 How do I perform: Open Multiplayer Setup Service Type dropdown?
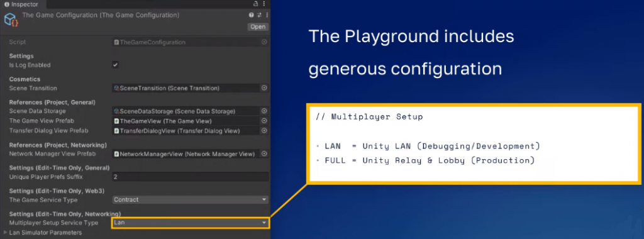pyautogui.click(x=191, y=223)
